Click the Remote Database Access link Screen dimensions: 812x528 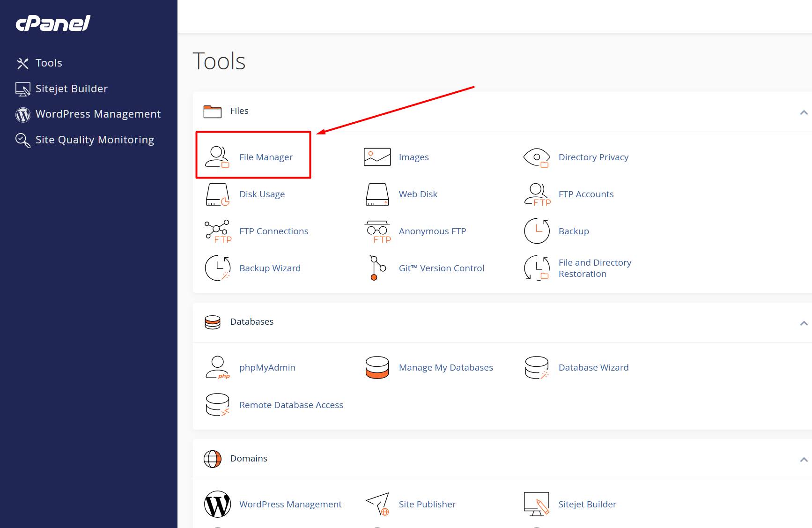click(x=291, y=405)
